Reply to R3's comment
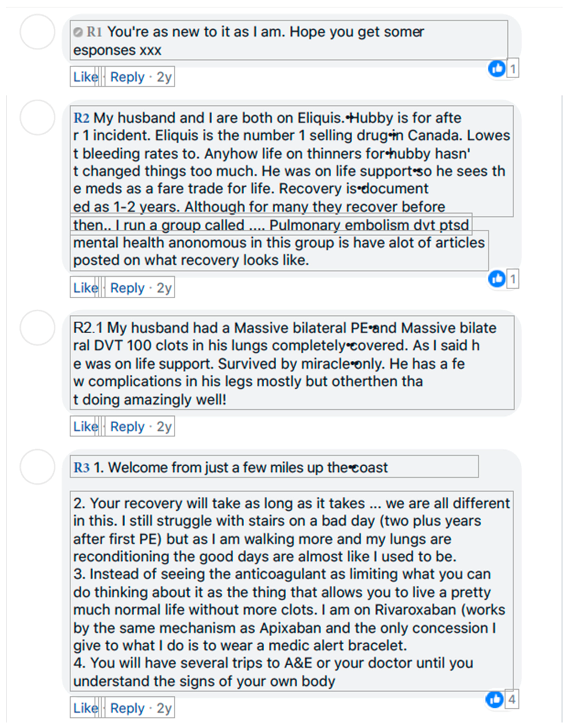 [x=127, y=708]
